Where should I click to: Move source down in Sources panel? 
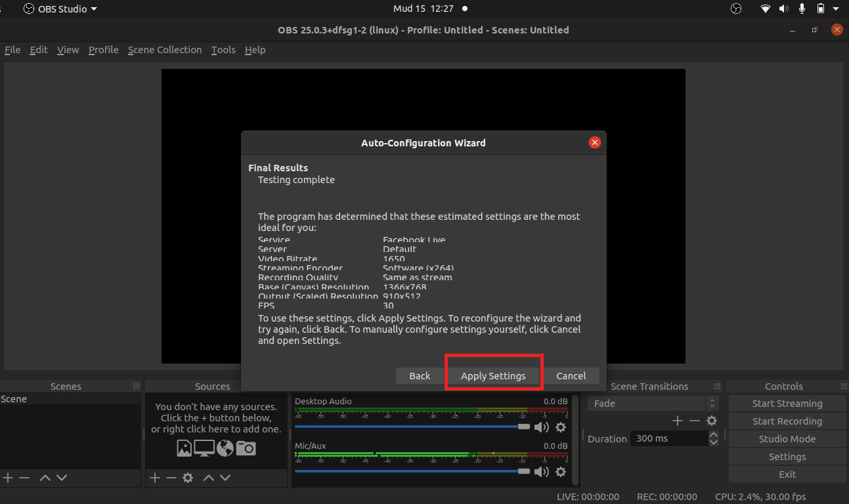tap(225, 478)
